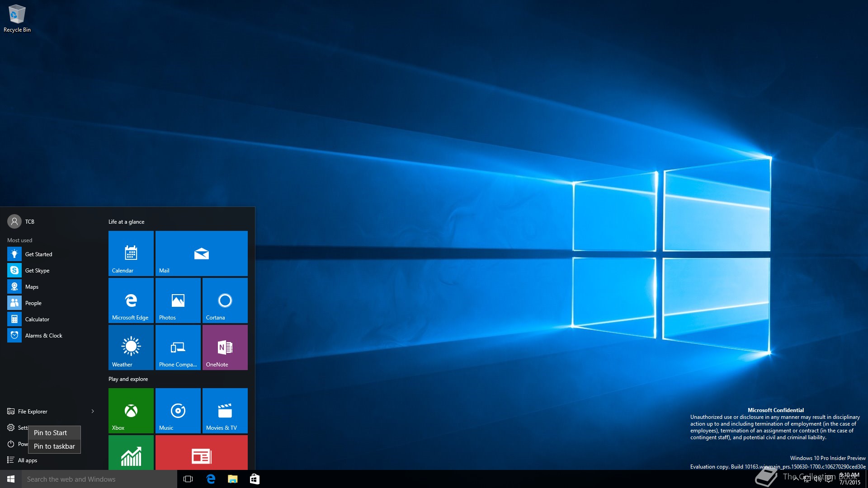Expand the File Explorer jump list arrow
Screen dimensions: 868x488
(x=93, y=411)
